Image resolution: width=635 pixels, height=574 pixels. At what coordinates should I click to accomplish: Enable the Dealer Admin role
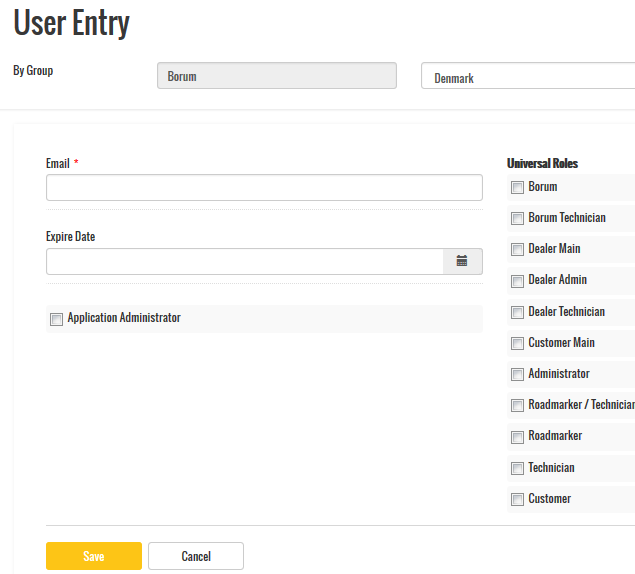[517, 281]
